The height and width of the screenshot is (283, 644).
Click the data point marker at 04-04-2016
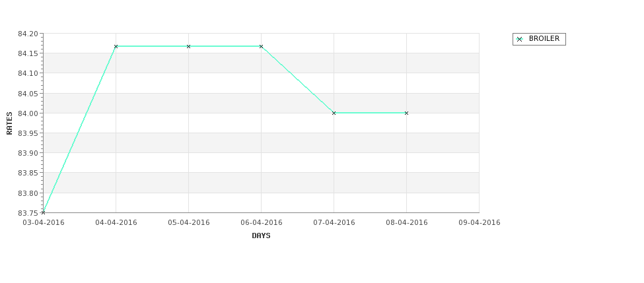116,46
